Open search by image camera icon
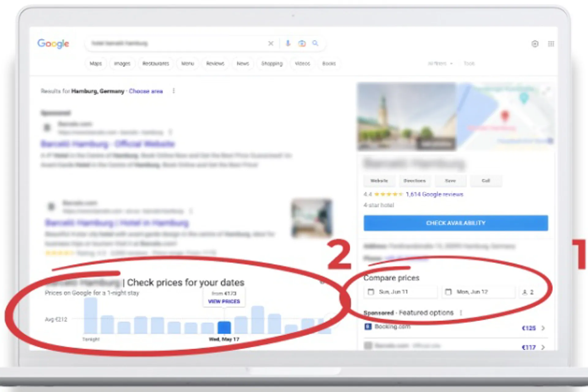The height and width of the screenshot is (392, 588). coord(302,43)
